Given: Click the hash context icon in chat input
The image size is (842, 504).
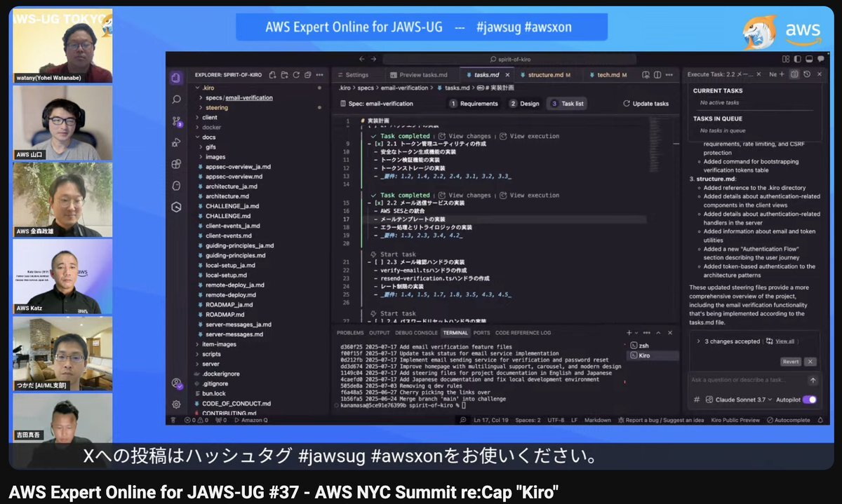Looking at the screenshot, I should point(697,400).
